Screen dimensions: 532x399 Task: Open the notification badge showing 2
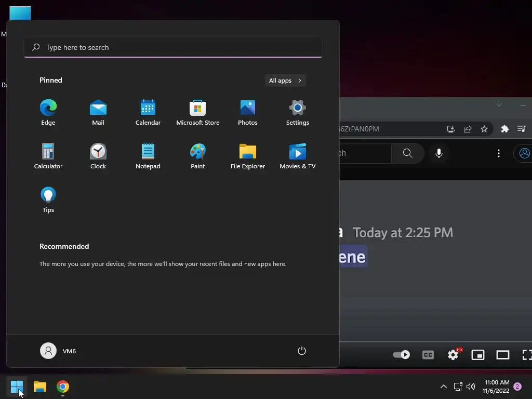tap(517, 387)
